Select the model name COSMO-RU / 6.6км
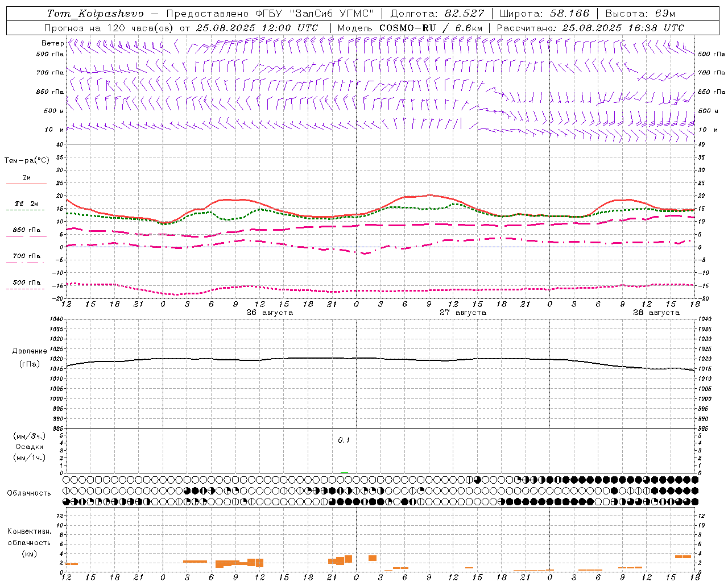Screen dimensions: 728x582 coord(431,28)
